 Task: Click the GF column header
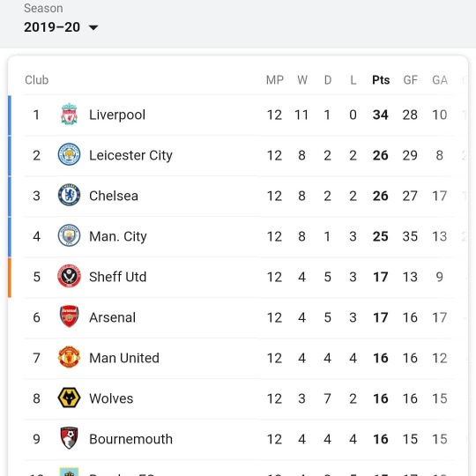411,80
